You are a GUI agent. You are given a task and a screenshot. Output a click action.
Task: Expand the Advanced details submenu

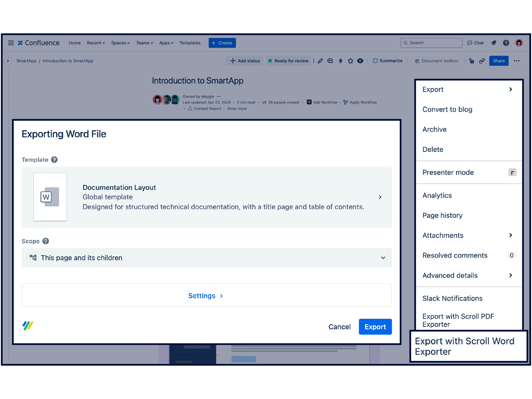point(469,275)
